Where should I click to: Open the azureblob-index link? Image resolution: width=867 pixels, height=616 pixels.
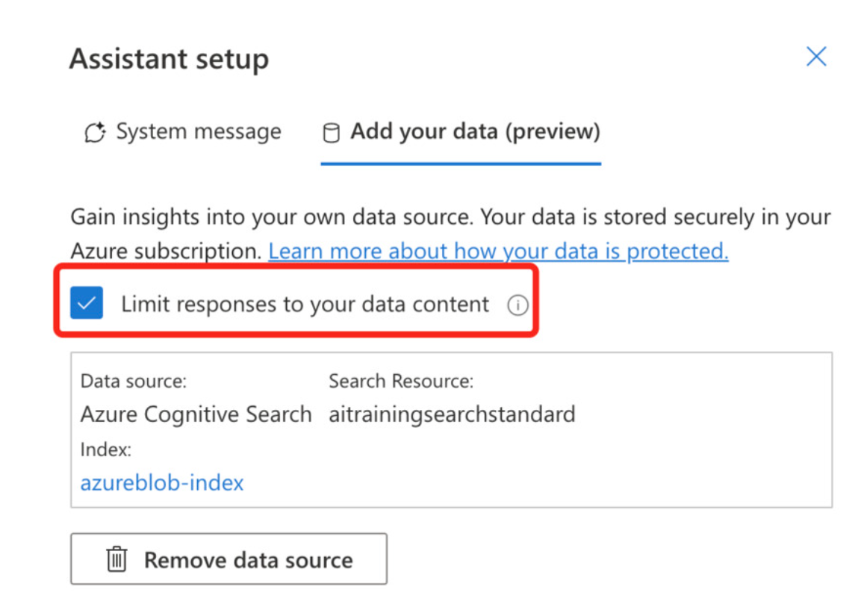[162, 482]
